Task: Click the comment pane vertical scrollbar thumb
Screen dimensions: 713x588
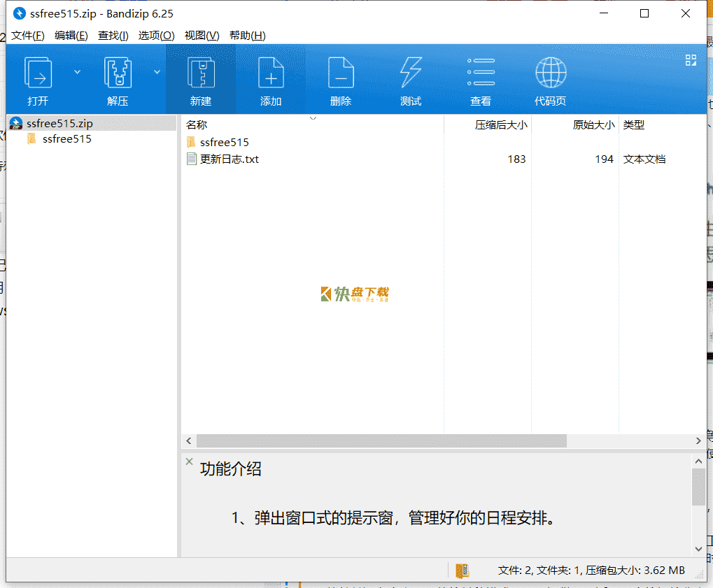Action: [698, 487]
